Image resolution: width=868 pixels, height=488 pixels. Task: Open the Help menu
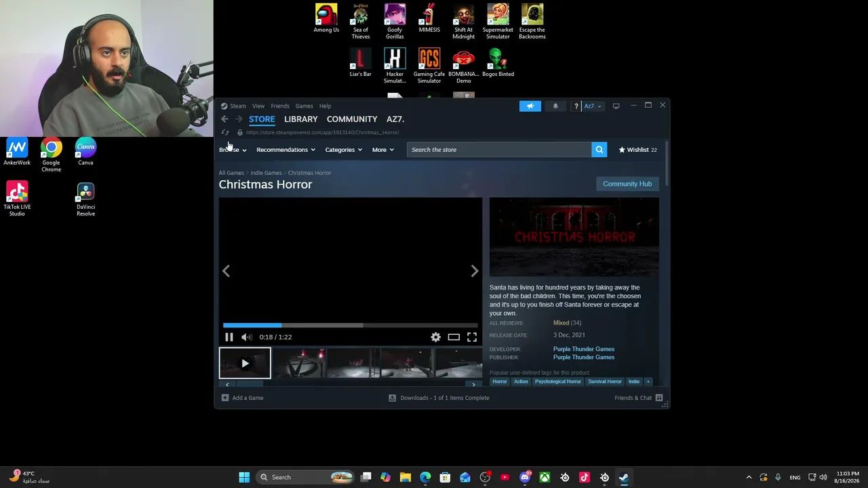[325, 106]
